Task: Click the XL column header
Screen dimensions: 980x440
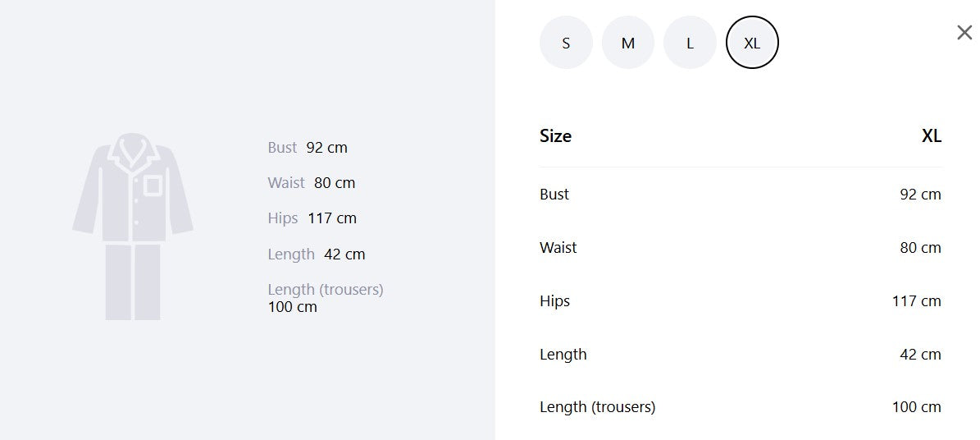Action: [932, 135]
